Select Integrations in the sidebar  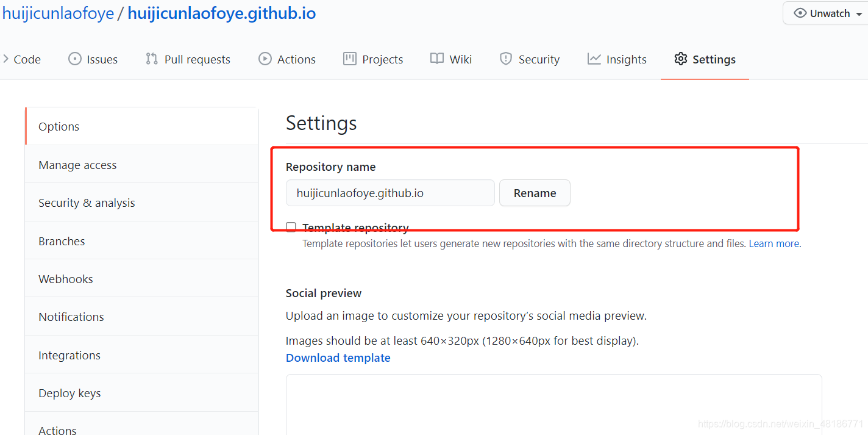tap(141, 355)
